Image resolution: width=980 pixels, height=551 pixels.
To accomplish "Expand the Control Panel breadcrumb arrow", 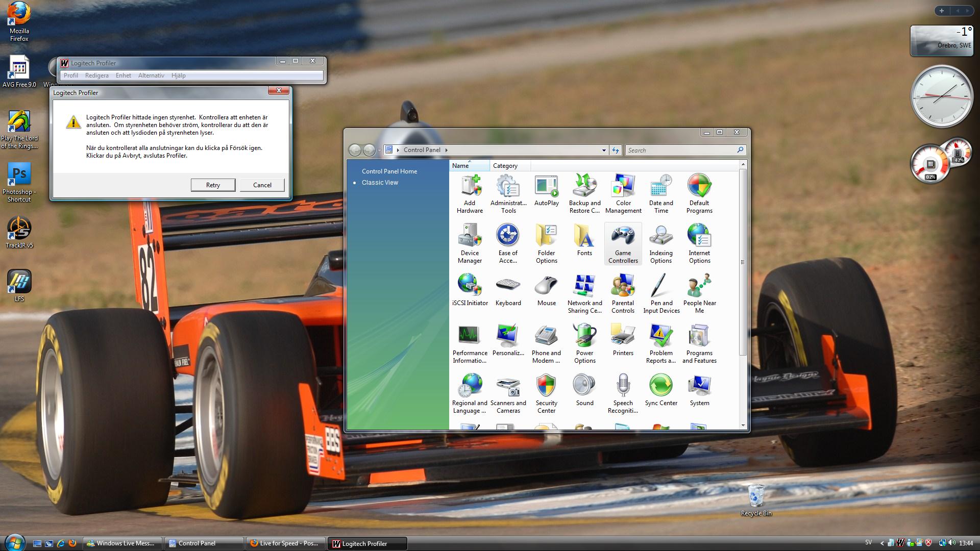I will [x=446, y=150].
